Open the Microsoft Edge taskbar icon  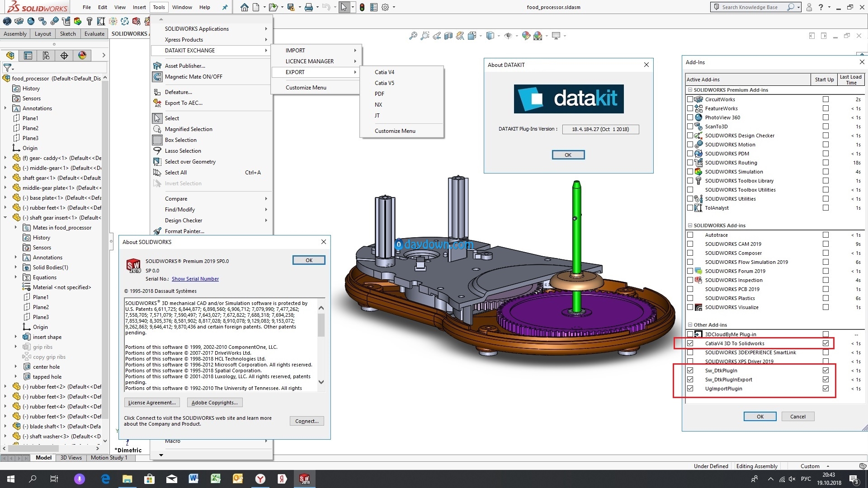105,479
